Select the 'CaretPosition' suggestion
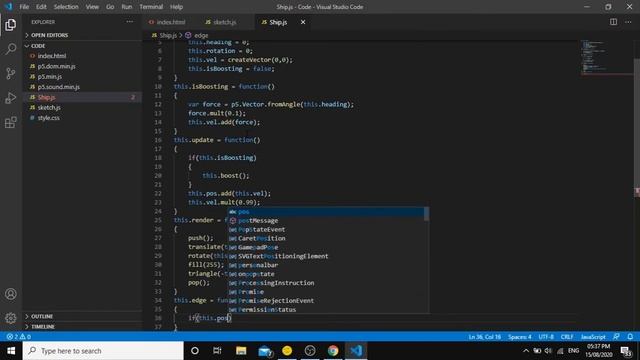The height and width of the screenshot is (360, 640). (326, 238)
